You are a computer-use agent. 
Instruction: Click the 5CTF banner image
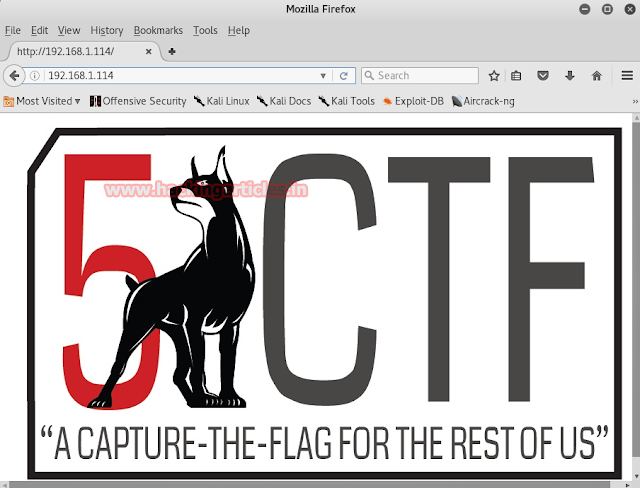tap(325, 303)
